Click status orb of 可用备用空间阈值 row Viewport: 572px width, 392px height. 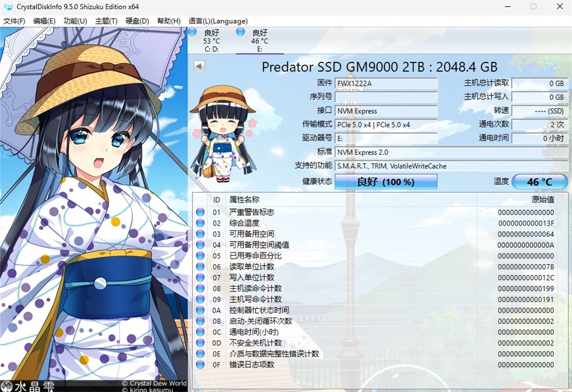click(x=200, y=245)
